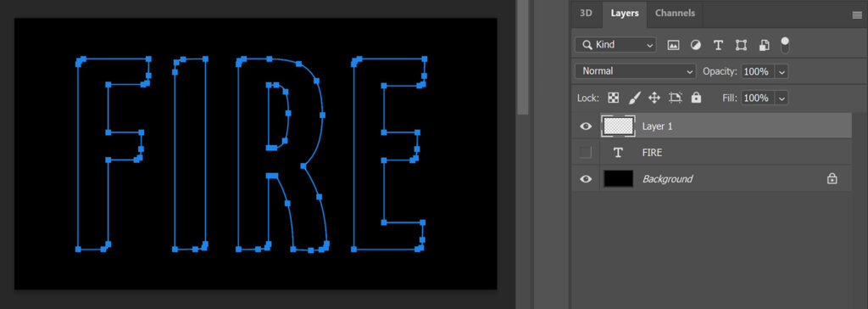868x309 pixels.
Task: Filter layers by pixel layer icon
Action: 673,45
